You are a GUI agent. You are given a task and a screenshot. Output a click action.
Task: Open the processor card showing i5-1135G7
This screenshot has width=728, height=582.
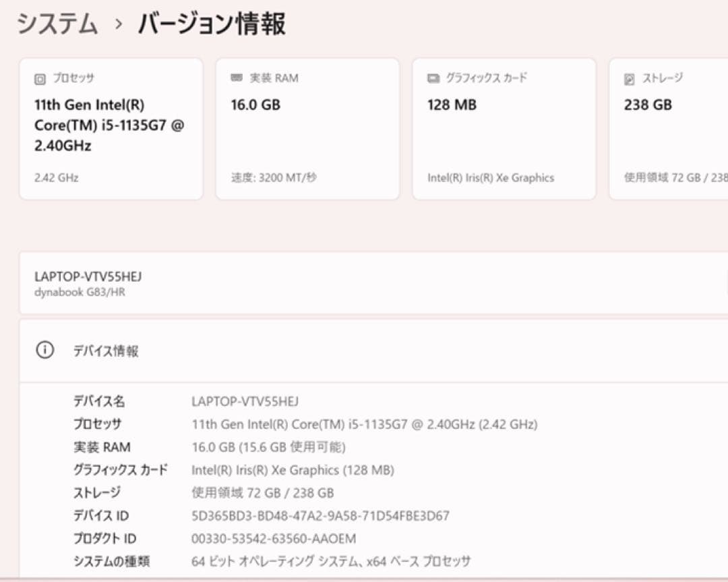[x=111, y=129]
